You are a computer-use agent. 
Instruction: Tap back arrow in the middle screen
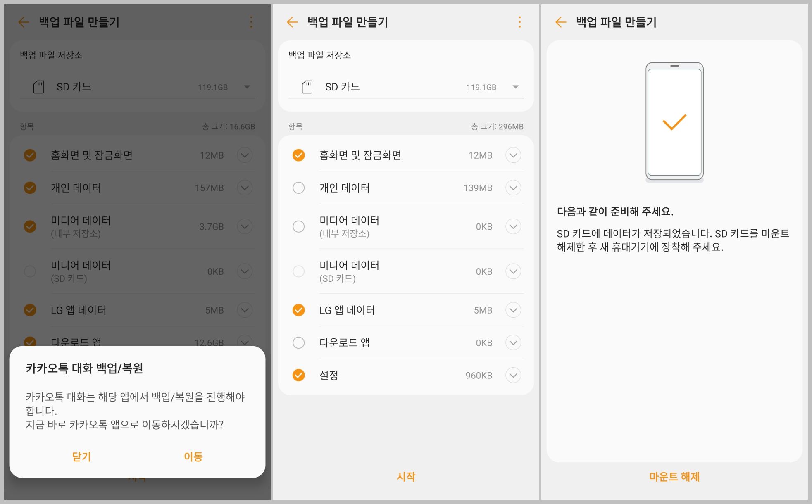point(293,22)
